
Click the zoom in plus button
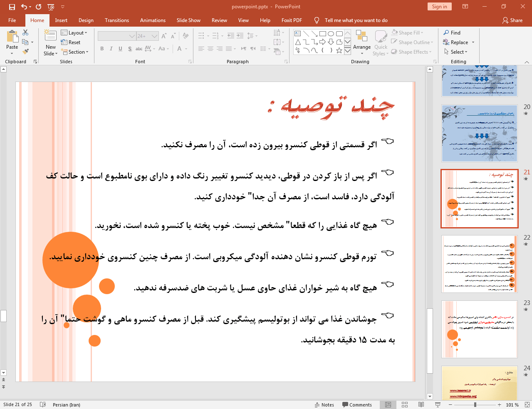pos(499,404)
